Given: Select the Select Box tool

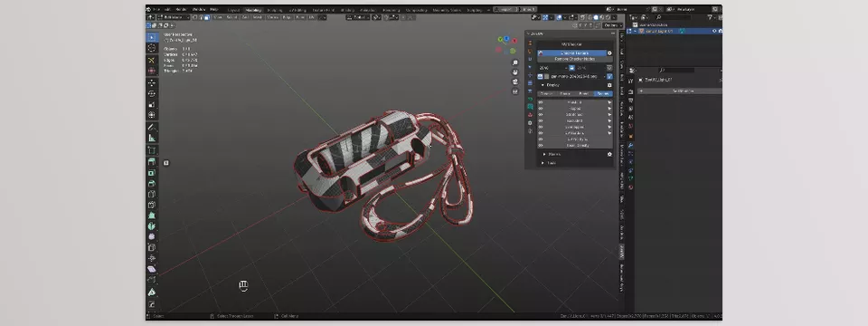Looking at the screenshot, I should click(x=152, y=37).
